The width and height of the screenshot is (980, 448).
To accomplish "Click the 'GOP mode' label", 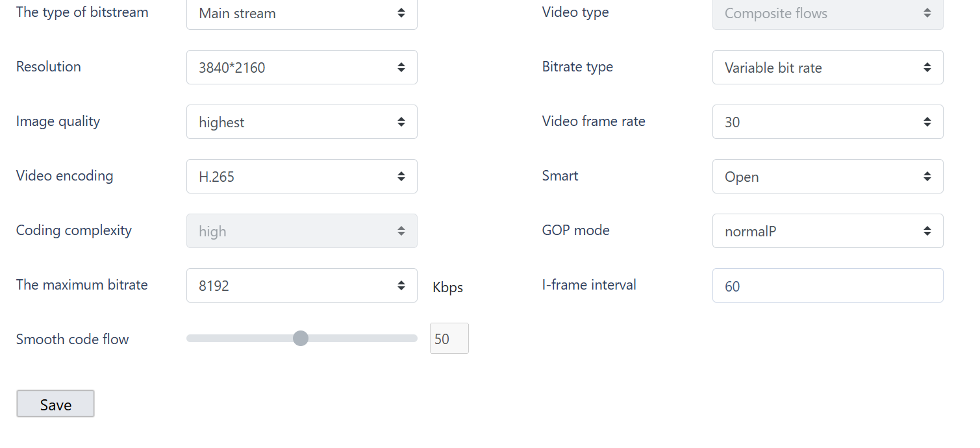I will pyautogui.click(x=575, y=230).
